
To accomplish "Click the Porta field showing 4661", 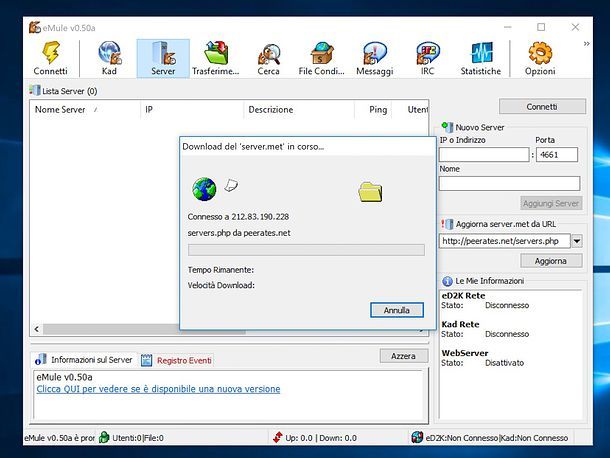I will pyautogui.click(x=557, y=154).
